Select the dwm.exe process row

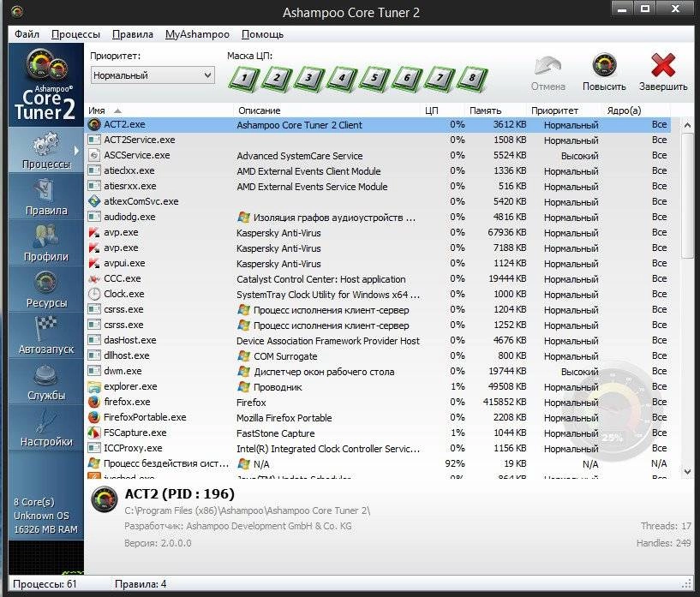378,371
